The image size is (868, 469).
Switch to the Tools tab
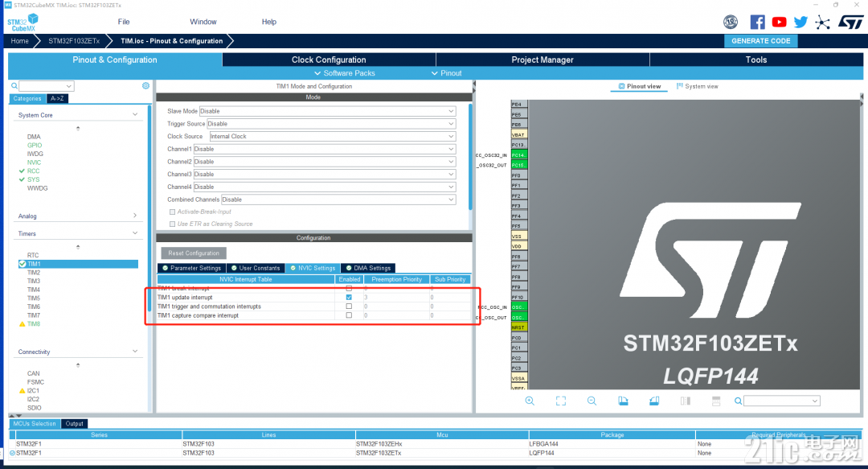click(x=756, y=60)
